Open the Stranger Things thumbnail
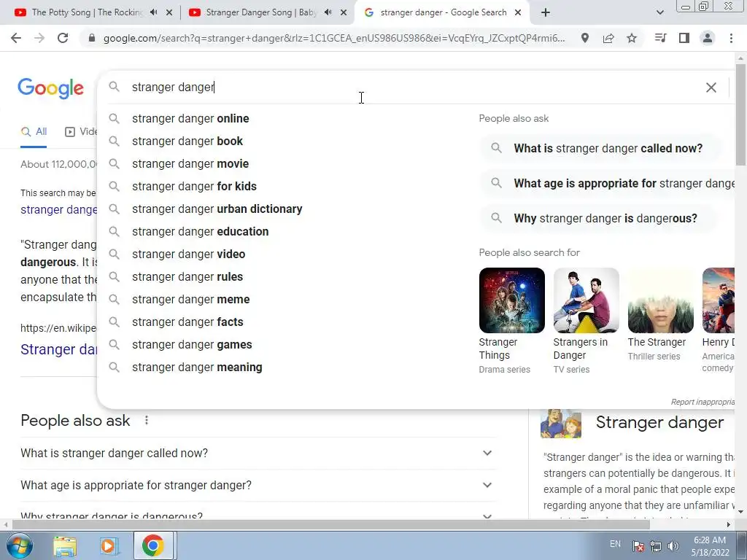This screenshot has height=560, width=747. (511, 300)
